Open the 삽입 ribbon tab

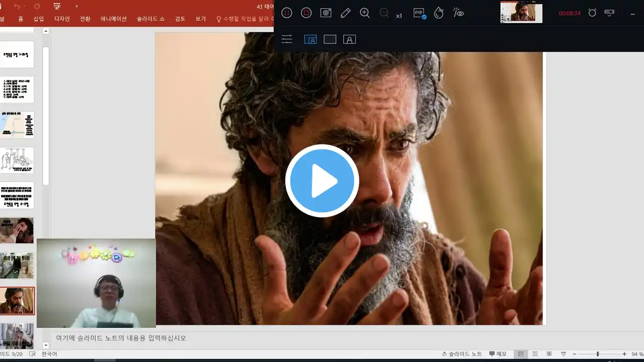pos(39,19)
